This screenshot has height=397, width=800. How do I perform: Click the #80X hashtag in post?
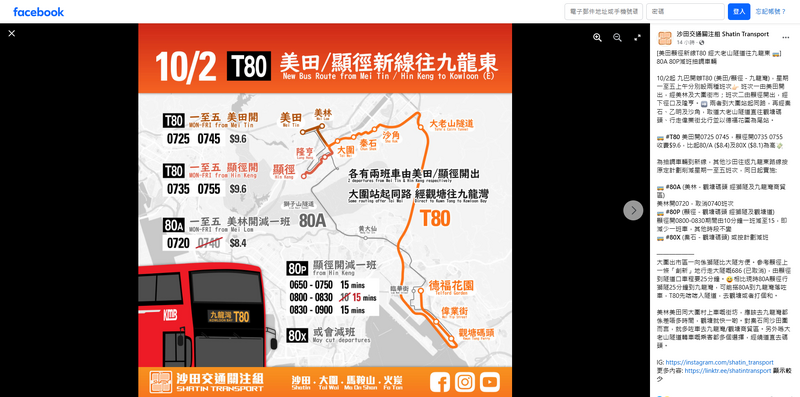pyautogui.click(x=672, y=237)
